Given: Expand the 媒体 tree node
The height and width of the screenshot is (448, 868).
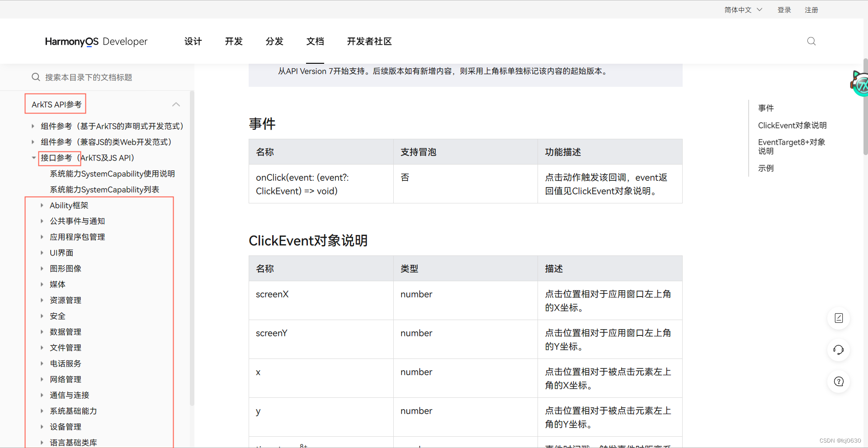Looking at the screenshot, I should [x=42, y=284].
